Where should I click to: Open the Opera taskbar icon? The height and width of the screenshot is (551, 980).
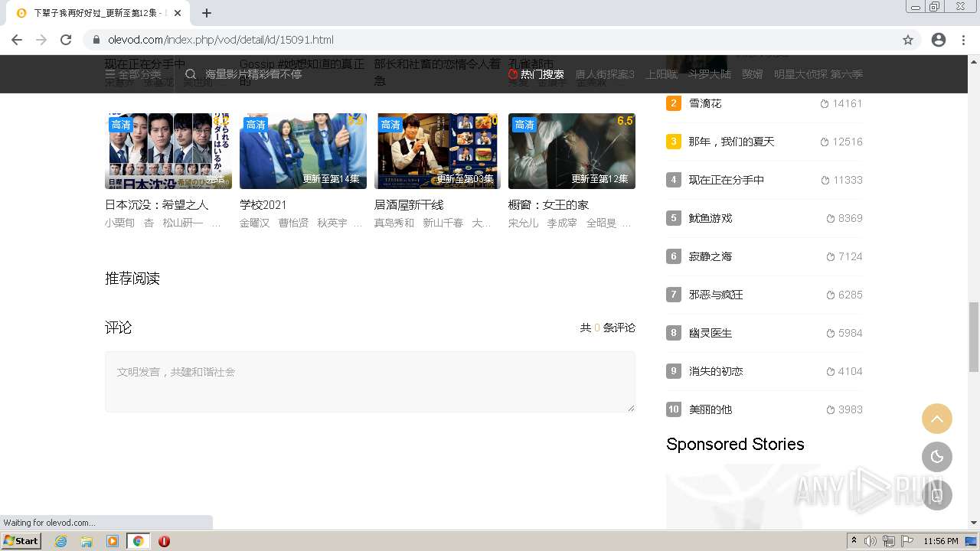point(164,541)
